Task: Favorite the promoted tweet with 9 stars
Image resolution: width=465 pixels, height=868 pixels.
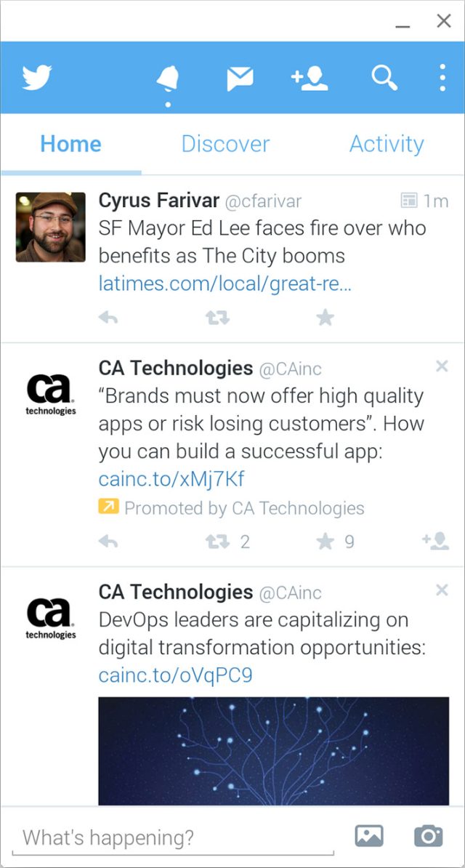Action: 325,541
